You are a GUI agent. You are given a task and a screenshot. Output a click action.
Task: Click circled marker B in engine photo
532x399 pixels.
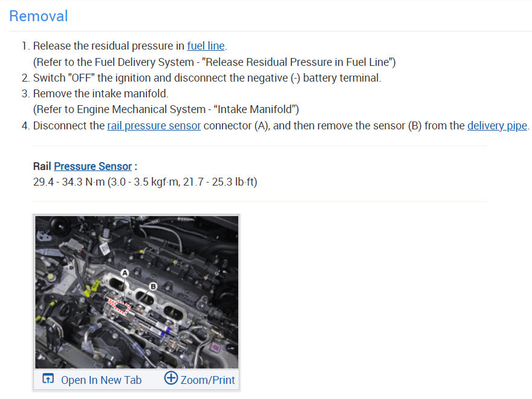[153, 286]
